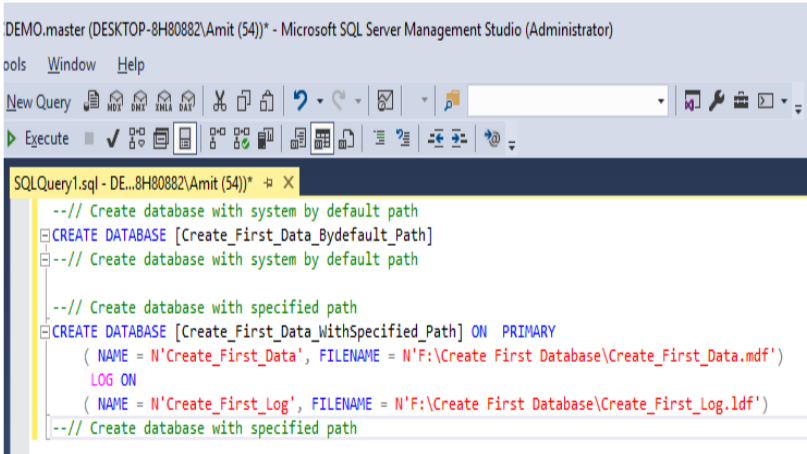This screenshot has height=454, width=807.
Task: Click the N'Create_First_Log' name string
Action: [222, 405]
